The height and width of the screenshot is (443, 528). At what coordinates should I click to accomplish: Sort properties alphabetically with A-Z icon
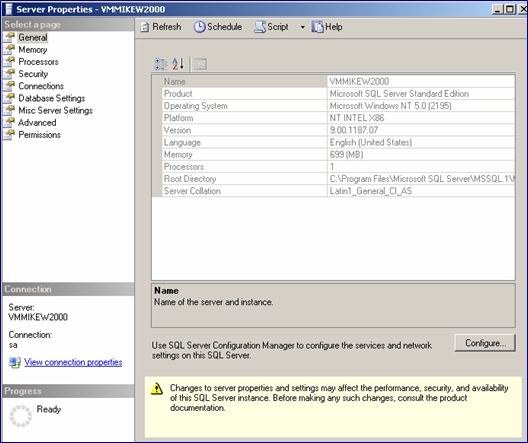[x=178, y=64]
